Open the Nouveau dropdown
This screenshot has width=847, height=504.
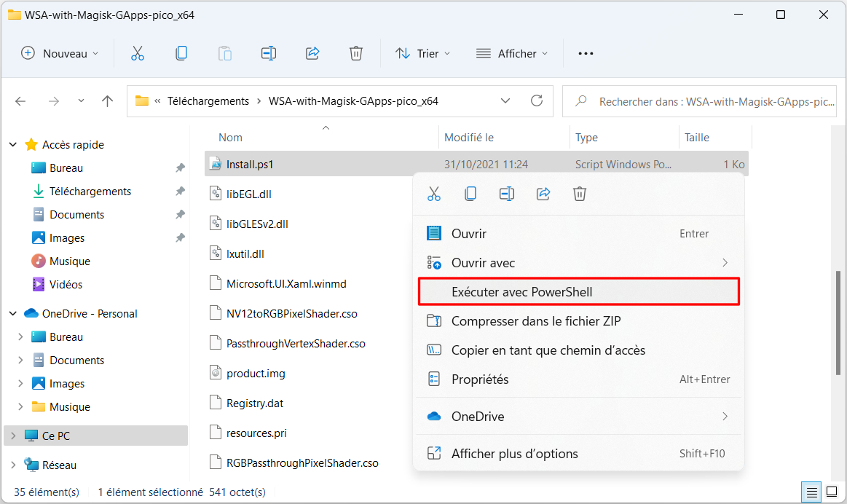pos(60,53)
